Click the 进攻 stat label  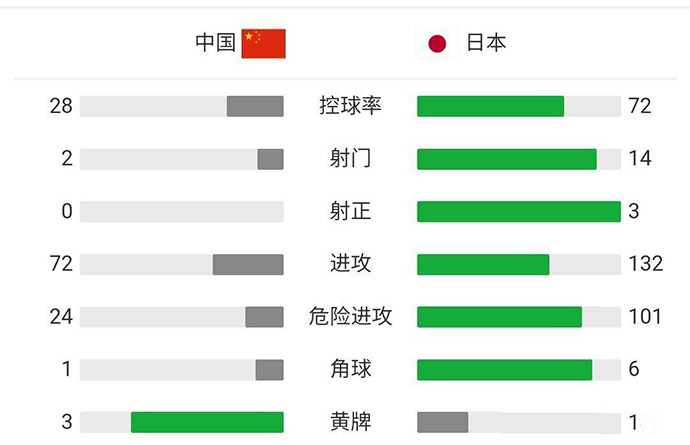tap(350, 264)
